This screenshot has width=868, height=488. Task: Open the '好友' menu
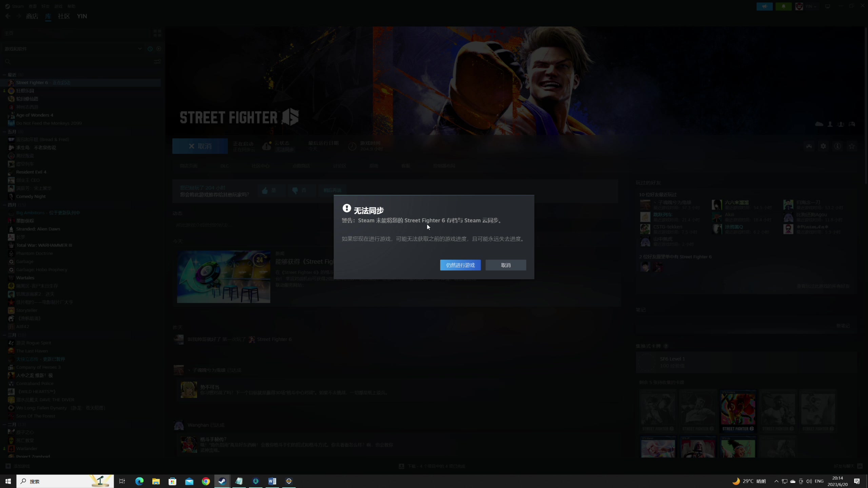pyautogui.click(x=45, y=6)
